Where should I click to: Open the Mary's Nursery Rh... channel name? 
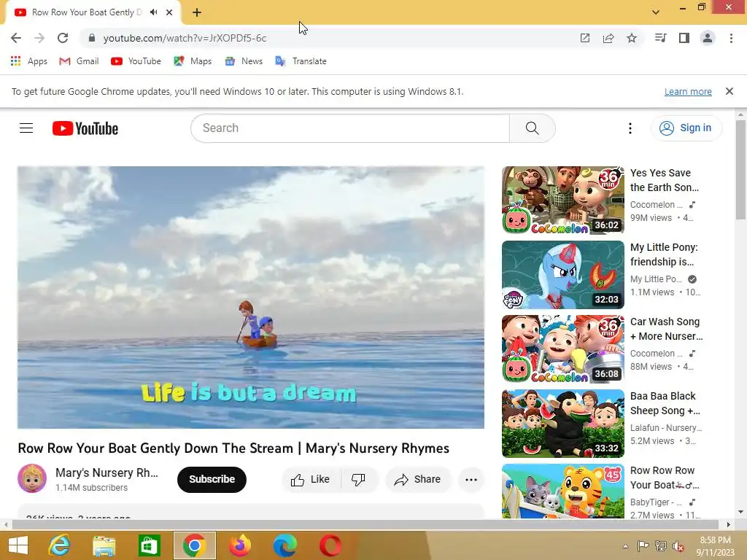107,472
